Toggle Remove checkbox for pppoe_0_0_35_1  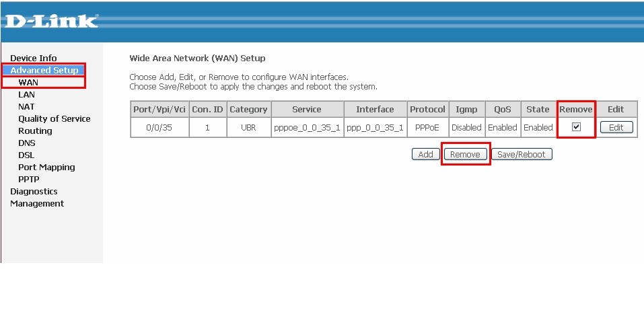pyautogui.click(x=576, y=127)
